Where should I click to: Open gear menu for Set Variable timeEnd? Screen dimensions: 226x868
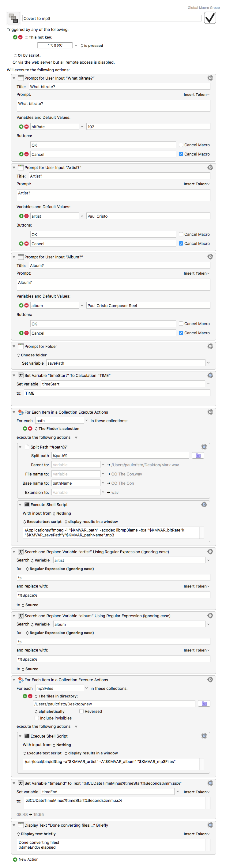pyautogui.click(x=210, y=783)
